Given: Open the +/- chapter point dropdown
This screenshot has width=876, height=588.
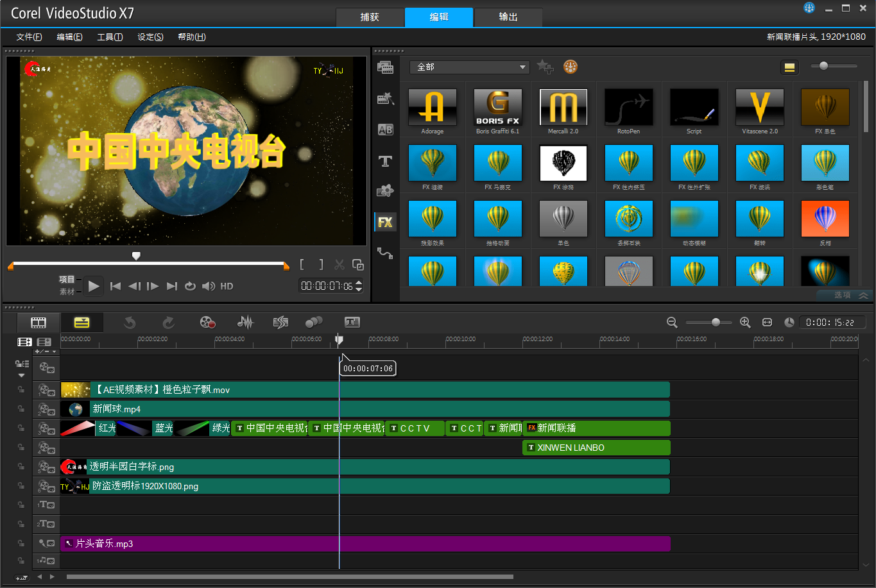Looking at the screenshot, I should click(x=46, y=351).
